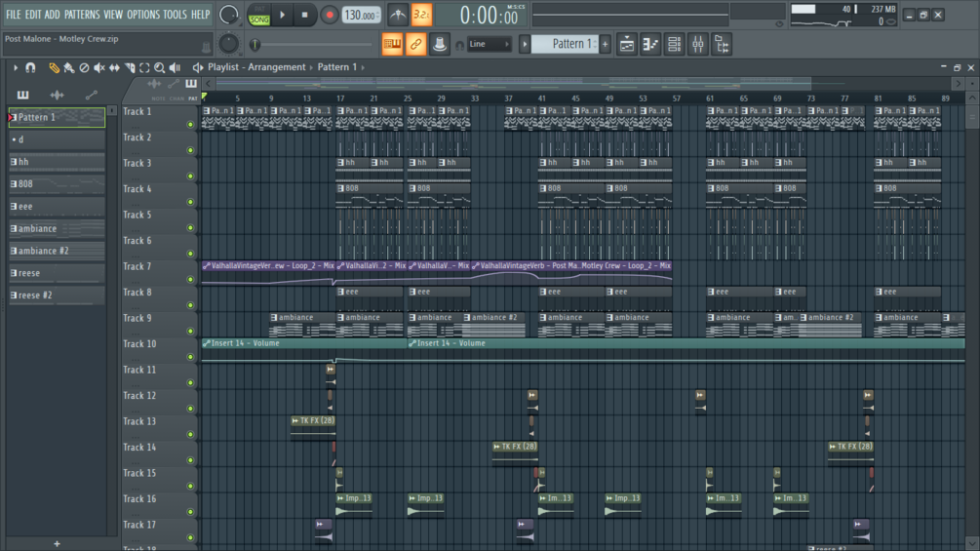Click the song position slider handle
Image resolution: width=980 pixels, height=551 pixels.
255,44
